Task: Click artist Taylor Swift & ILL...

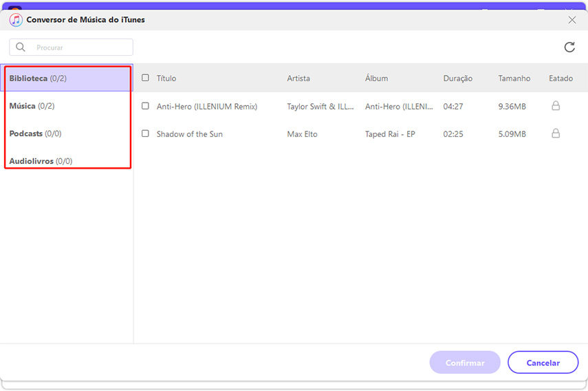Action: (x=320, y=107)
